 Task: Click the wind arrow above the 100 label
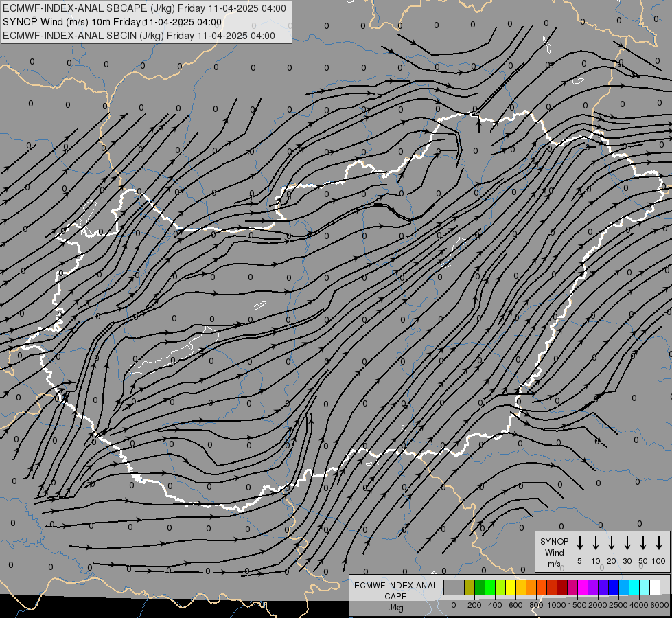pos(659,543)
